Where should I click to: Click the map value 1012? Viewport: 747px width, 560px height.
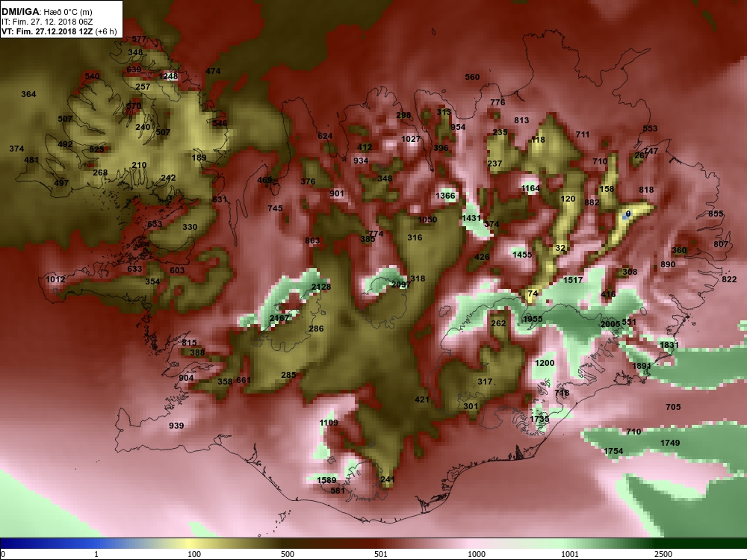pyautogui.click(x=56, y=279)
